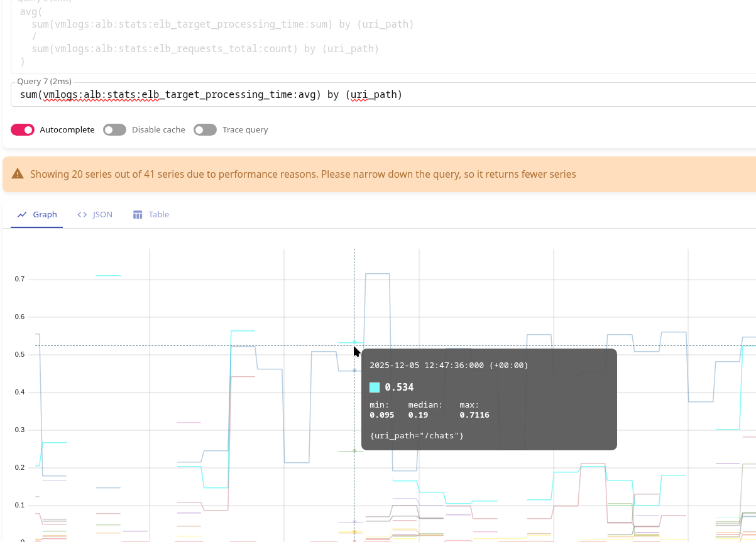This screenshot has height=542, width=756.
Task: Click into the Query 7 input field
Action: [383, 95]
